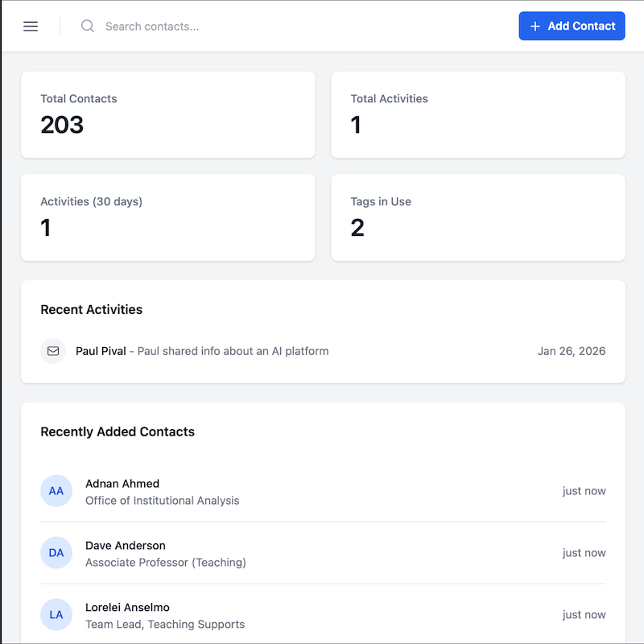This screenshot has height=644, width=644.
Task: Click Office of Institutional Analysis subtitle
Action: pos(163,501)
